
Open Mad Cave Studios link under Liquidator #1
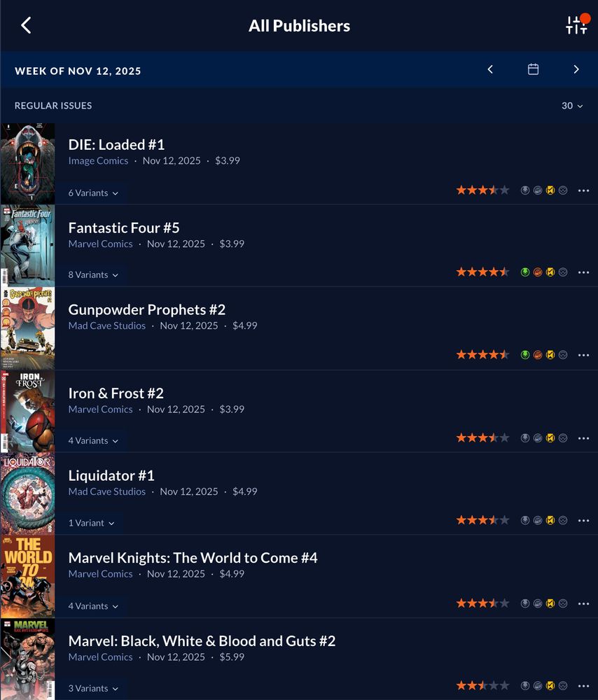(x=106, y=491)
